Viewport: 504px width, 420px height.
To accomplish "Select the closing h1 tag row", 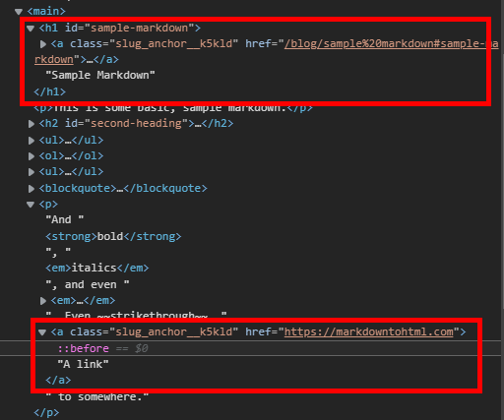I will (x=50, y=91).
